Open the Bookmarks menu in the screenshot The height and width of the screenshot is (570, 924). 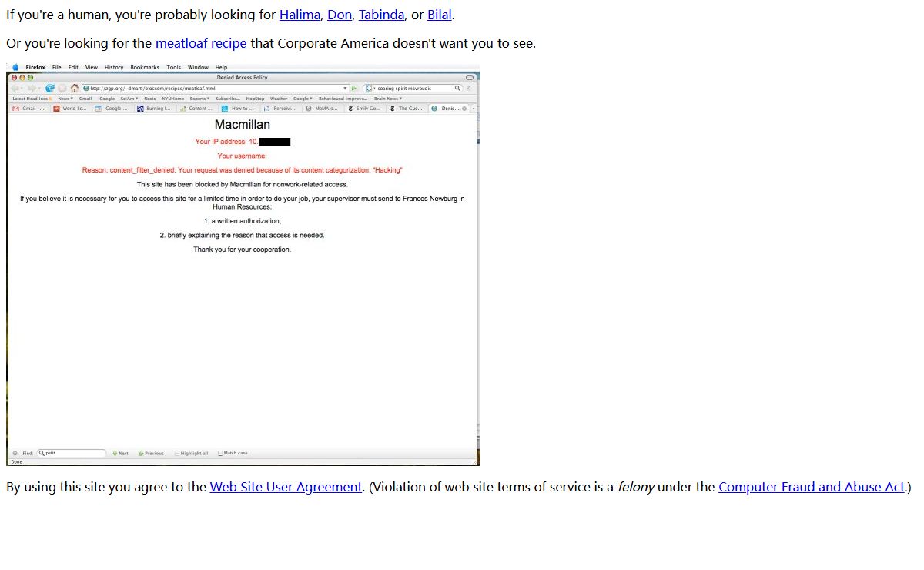click(145, 68)
